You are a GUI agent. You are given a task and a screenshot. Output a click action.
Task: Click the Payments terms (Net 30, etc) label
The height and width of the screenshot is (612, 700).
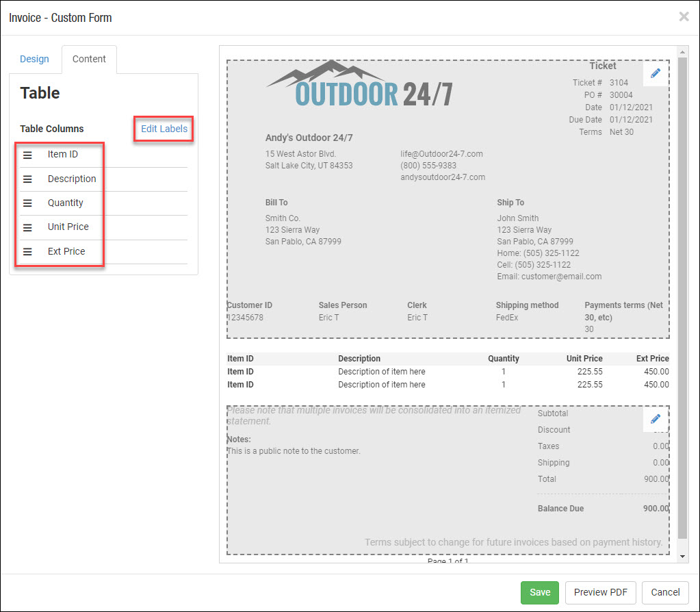tap(623, 311)
